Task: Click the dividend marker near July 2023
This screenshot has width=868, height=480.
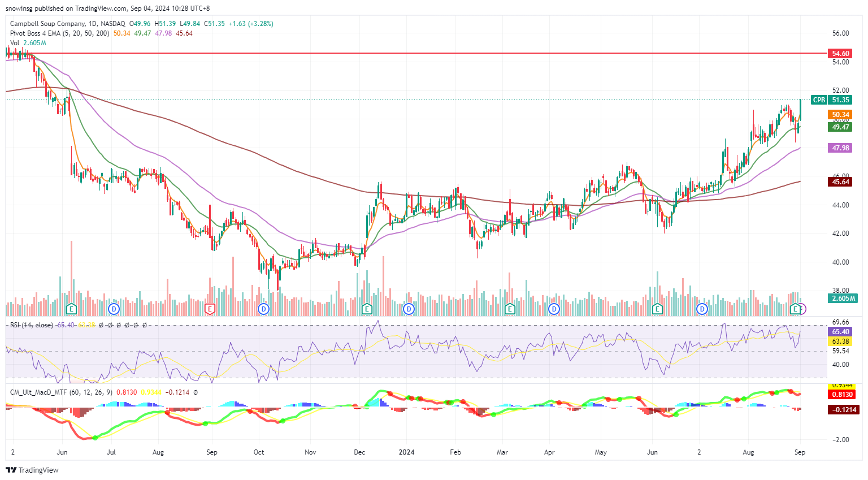Action: click(114, 309)
